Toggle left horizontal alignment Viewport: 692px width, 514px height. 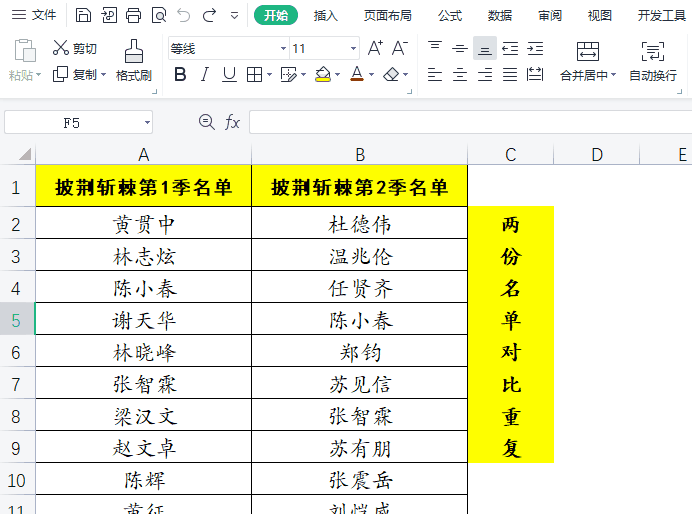coord(435,75)
